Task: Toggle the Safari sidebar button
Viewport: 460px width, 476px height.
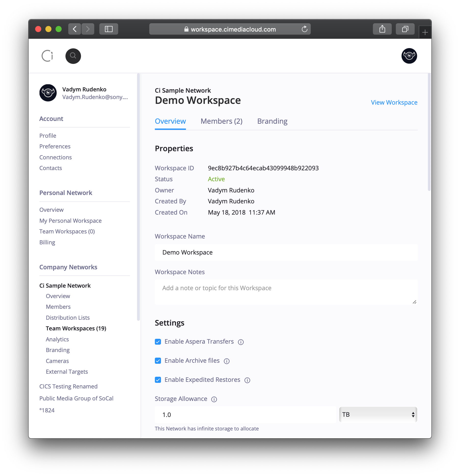Action: click(109, 29)
